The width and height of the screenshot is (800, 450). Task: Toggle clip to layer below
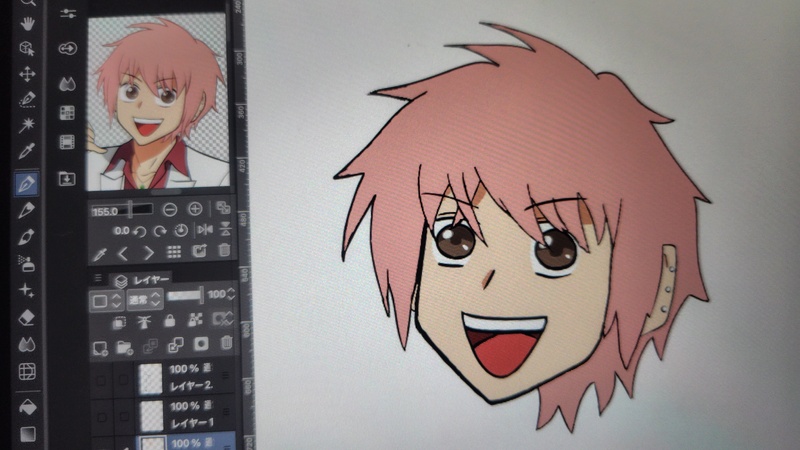point(119,323)
